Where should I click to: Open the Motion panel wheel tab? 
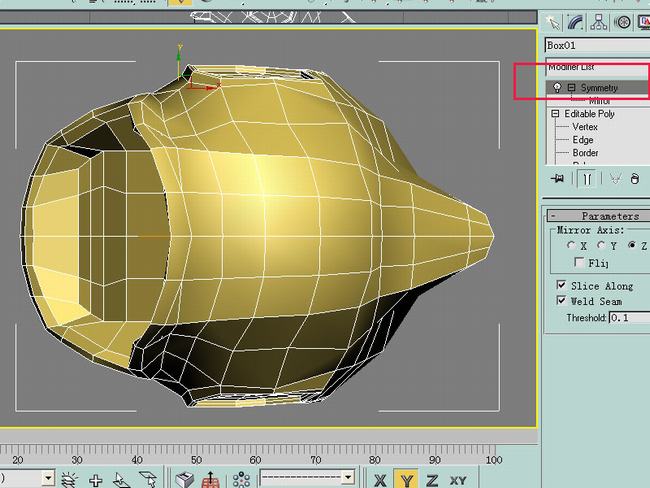click(622, 22)
